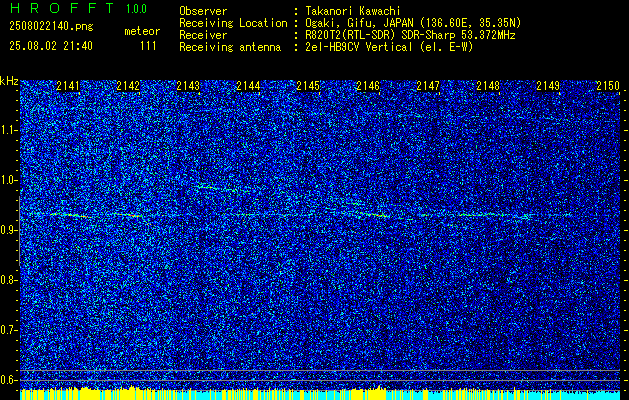
Task: Click the HROFFT program title
Action: (x=62, y=8)
